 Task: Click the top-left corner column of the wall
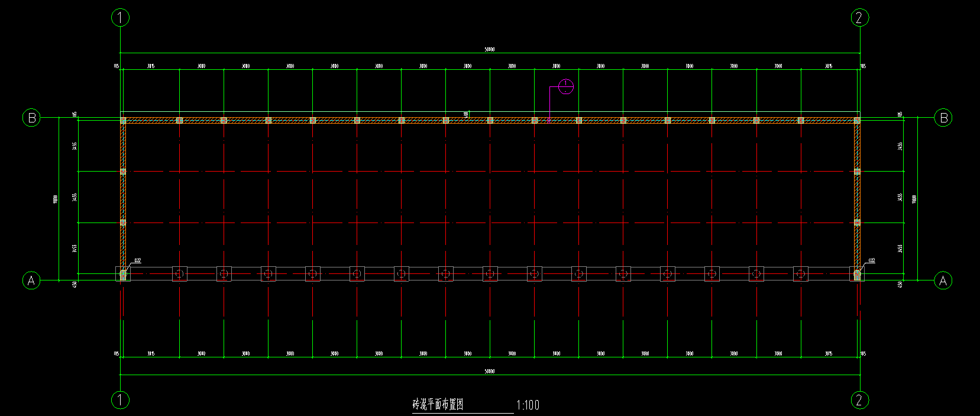(x=123, y=120)
